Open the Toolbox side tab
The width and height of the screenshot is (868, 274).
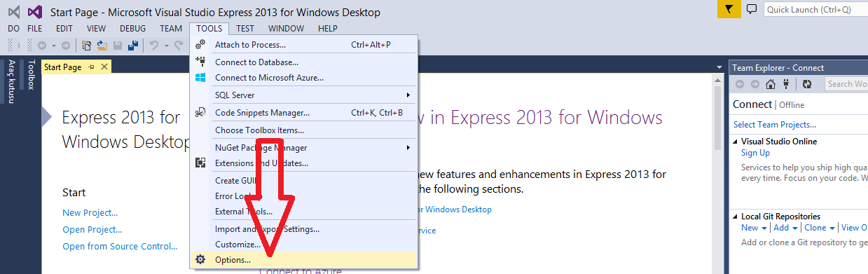tap(31, 75)
